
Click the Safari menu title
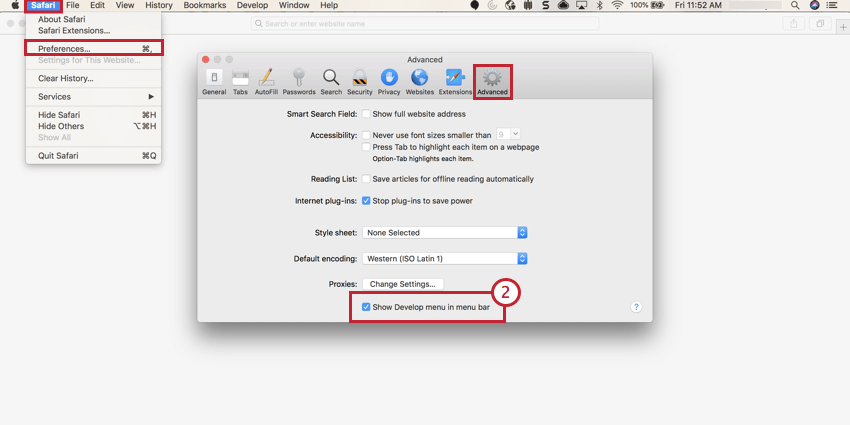[x=43, y=5]
